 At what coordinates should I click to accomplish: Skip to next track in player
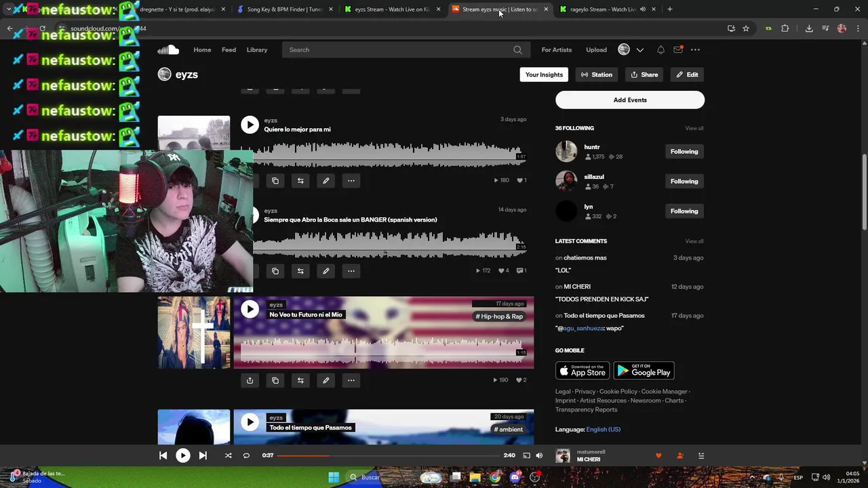tap(203, 455)
